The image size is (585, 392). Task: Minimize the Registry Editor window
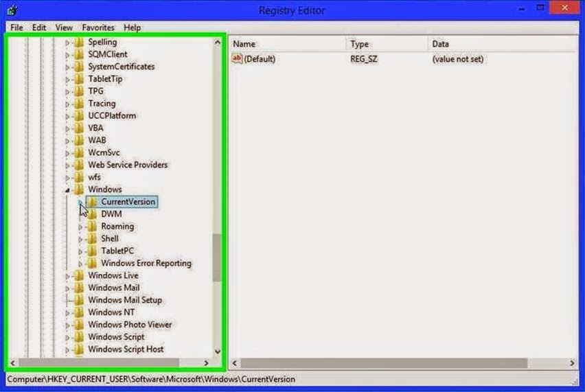[522, 8]
